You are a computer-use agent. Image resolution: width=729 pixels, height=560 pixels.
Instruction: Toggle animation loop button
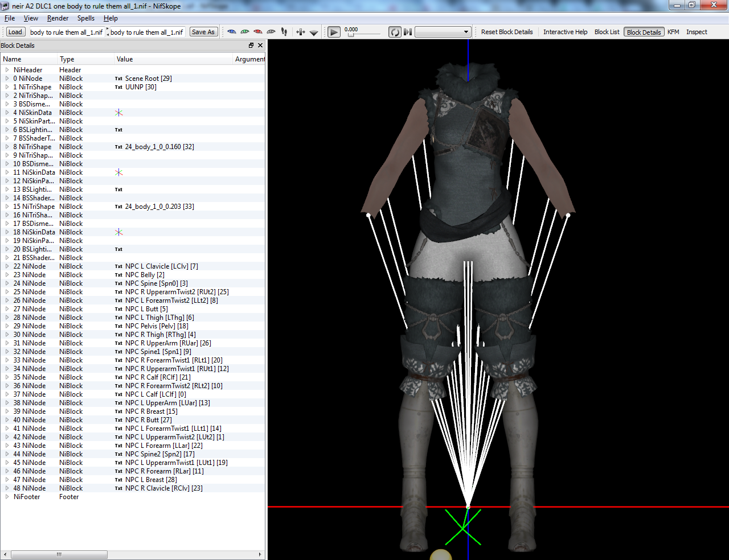tap(395, 32)
